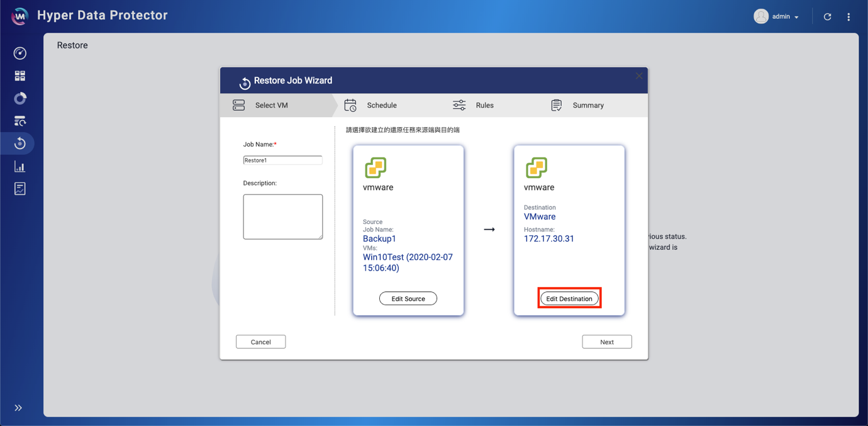Go to the Schedule wizard step
The image size is (868, 426).
[x=382, y=105]
